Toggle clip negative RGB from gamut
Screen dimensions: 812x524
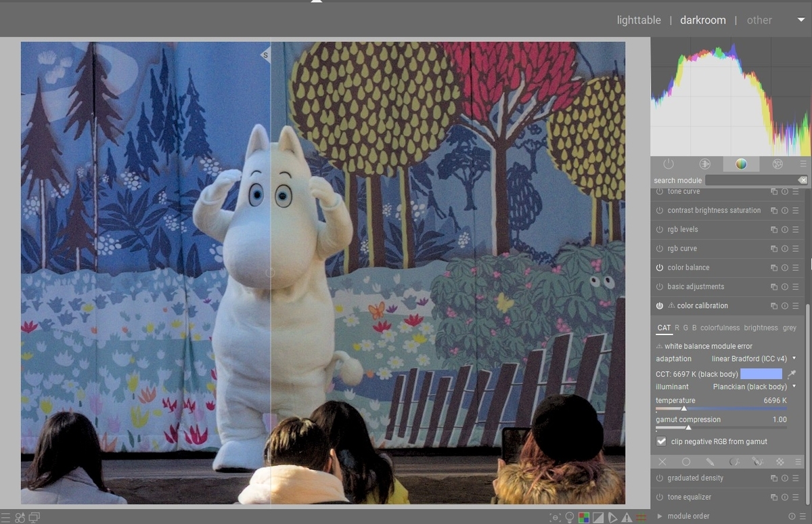[x=662, y=441]
